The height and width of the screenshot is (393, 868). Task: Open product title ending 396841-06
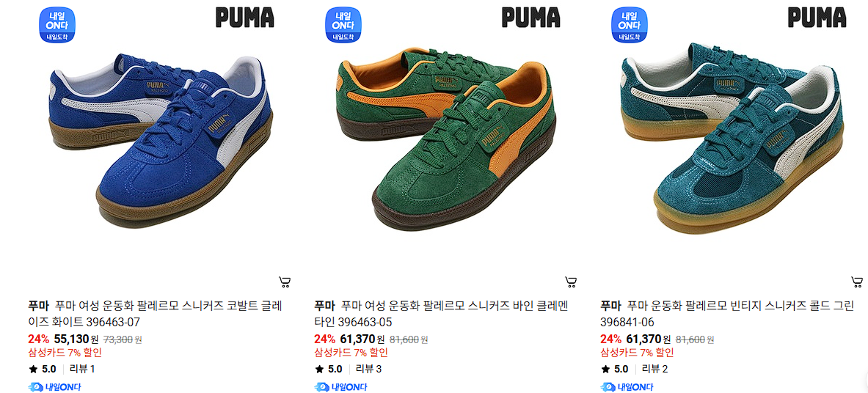727,314
